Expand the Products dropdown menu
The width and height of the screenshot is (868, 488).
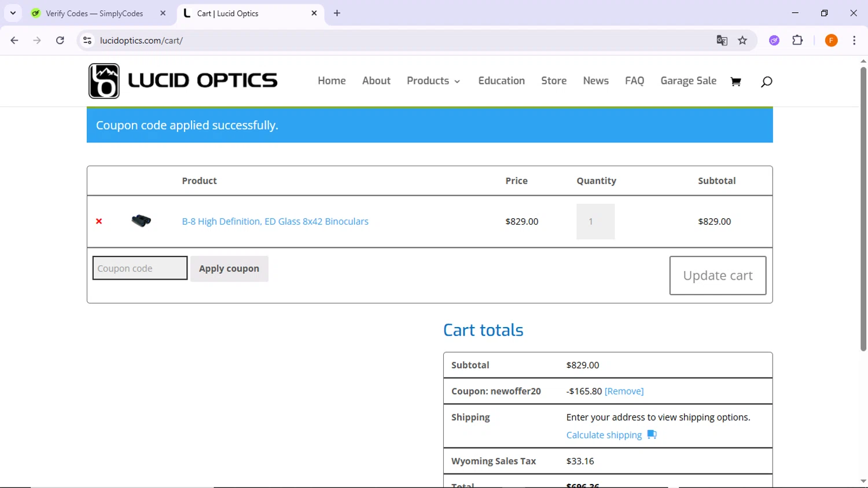click(x=433, y=81)
